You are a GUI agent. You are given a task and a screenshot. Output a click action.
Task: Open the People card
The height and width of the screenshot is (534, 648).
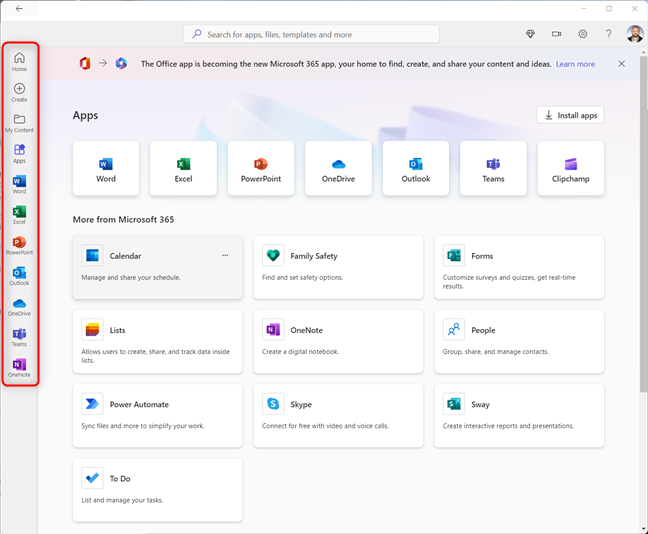coord(519,341)
